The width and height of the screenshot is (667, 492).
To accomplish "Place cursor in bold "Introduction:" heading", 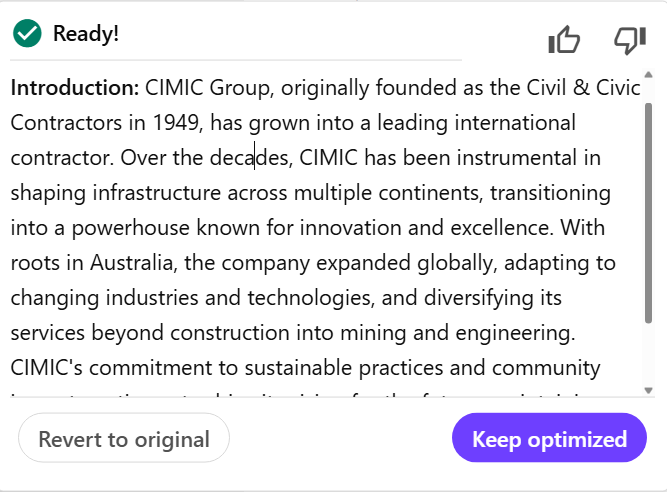I will point(75,88).
